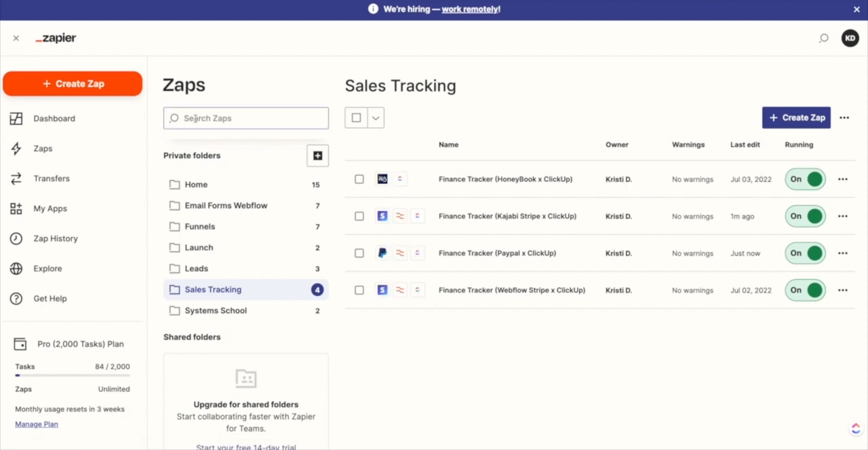Screen dimensions: 868x450
Task: Click the Zapier logo
Action: pyautogui.click(x=56, y=39)
